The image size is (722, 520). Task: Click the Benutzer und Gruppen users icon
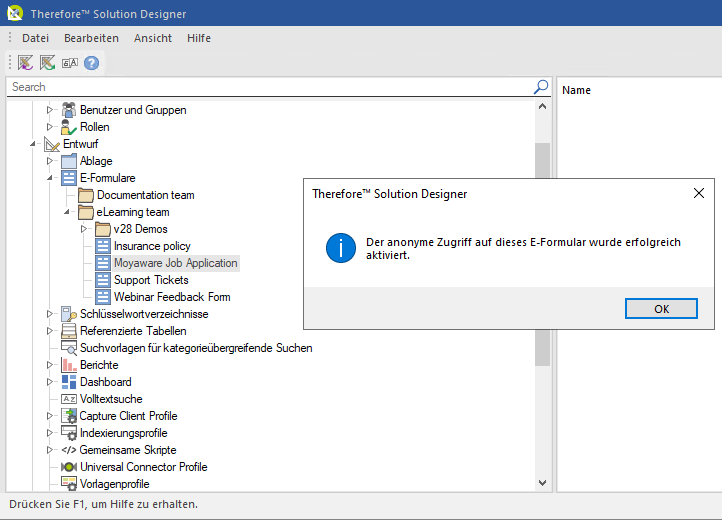coord(69,110)
